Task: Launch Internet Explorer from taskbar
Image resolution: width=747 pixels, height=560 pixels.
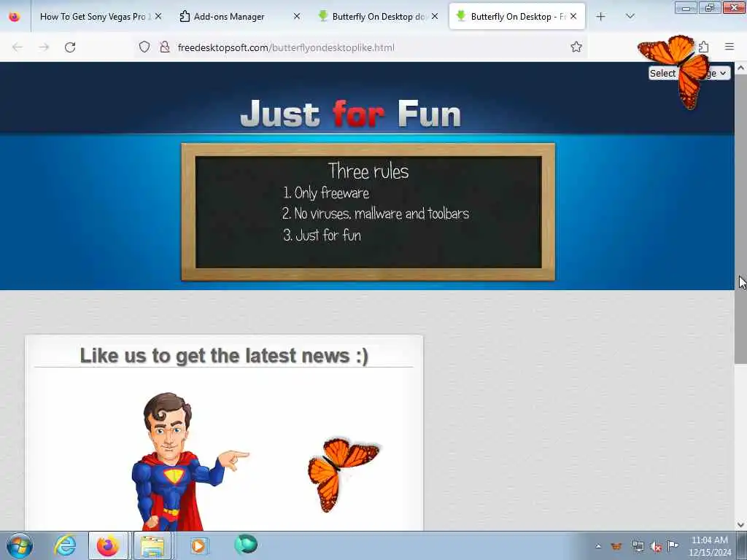Action: pyautogui.click(x=65, y=545)
